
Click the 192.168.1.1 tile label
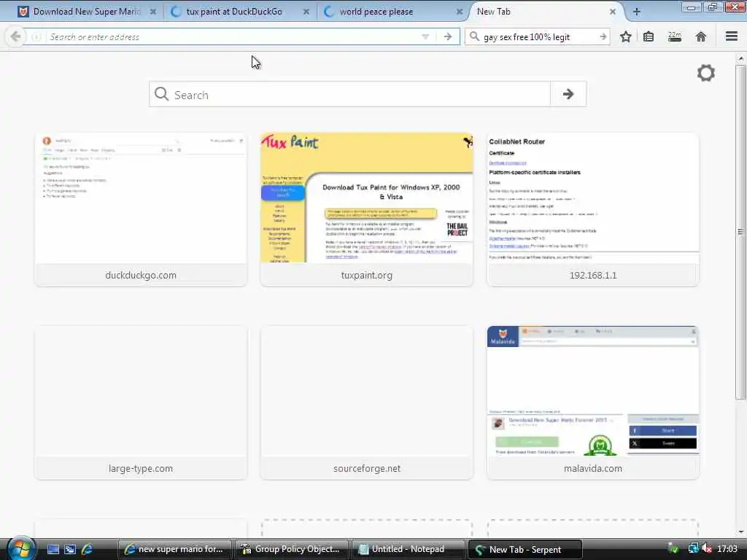(x=593, y=275)
